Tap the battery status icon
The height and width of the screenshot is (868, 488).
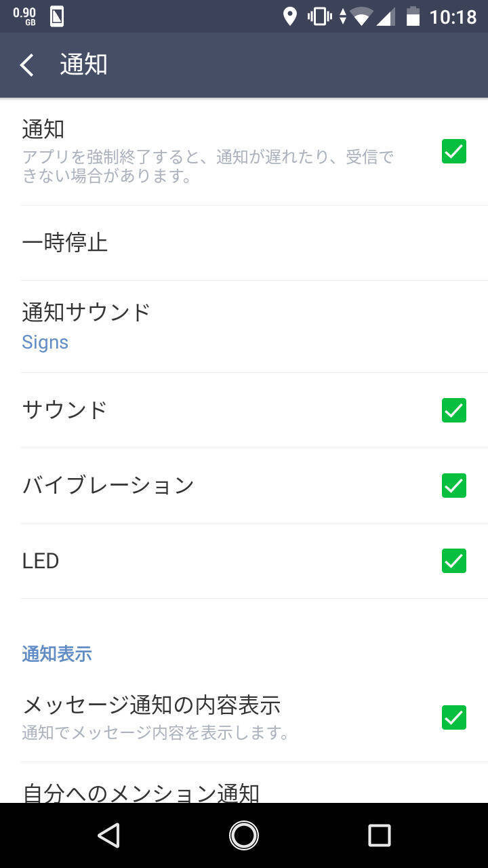tap(413, 16)
